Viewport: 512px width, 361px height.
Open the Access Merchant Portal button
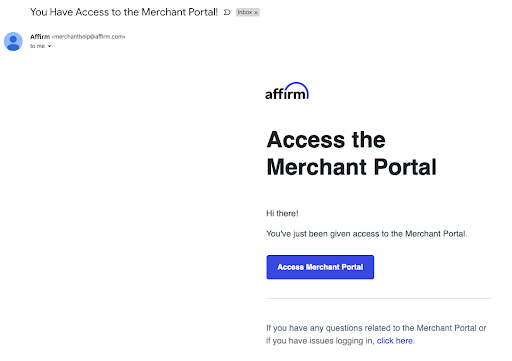click(320, 267)
